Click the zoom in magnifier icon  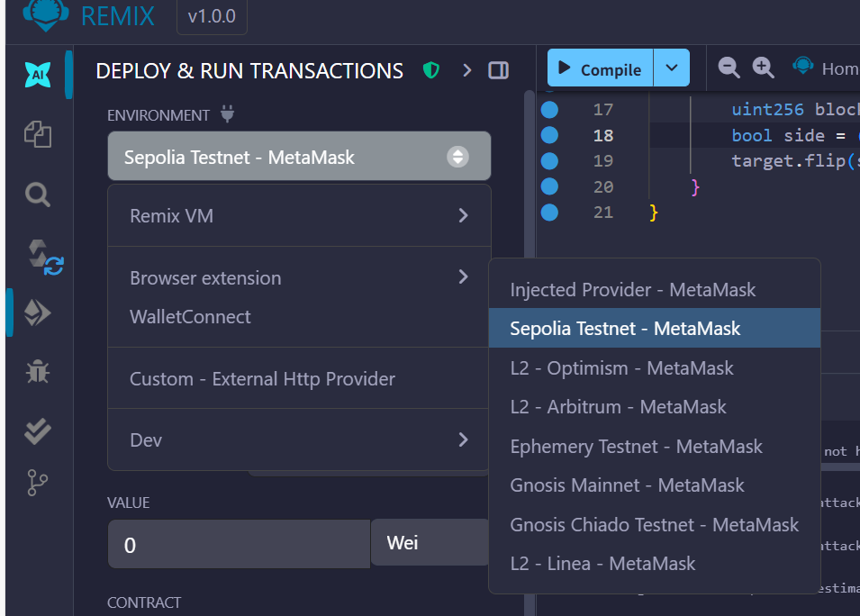pyautogui.click(x=763, y=68)
